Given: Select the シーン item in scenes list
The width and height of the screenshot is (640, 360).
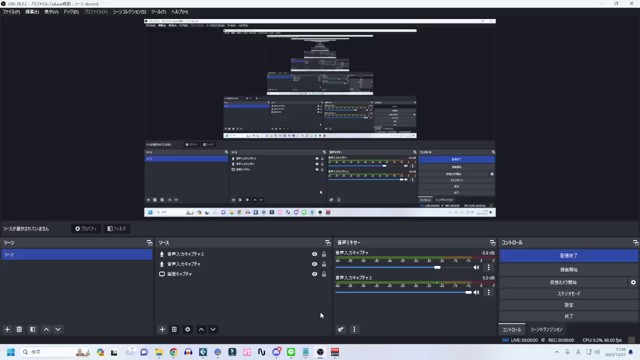Looking at the screenshot, I should [77, 255].
